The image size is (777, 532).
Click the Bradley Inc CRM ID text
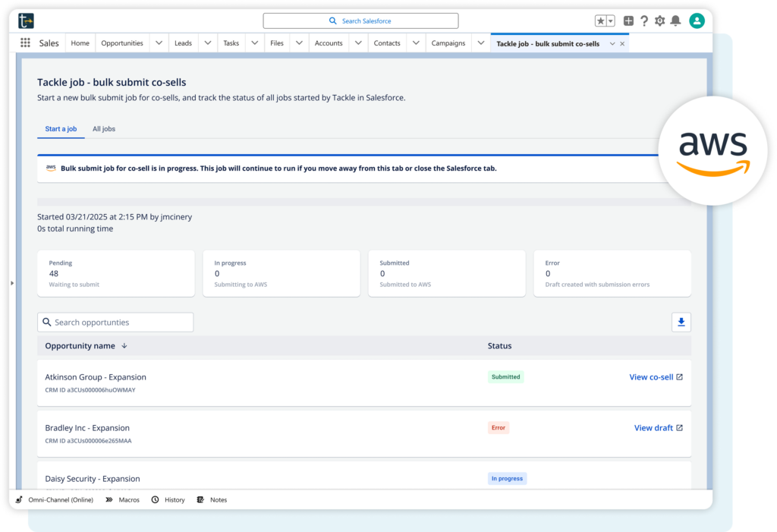tap(88, 441)
